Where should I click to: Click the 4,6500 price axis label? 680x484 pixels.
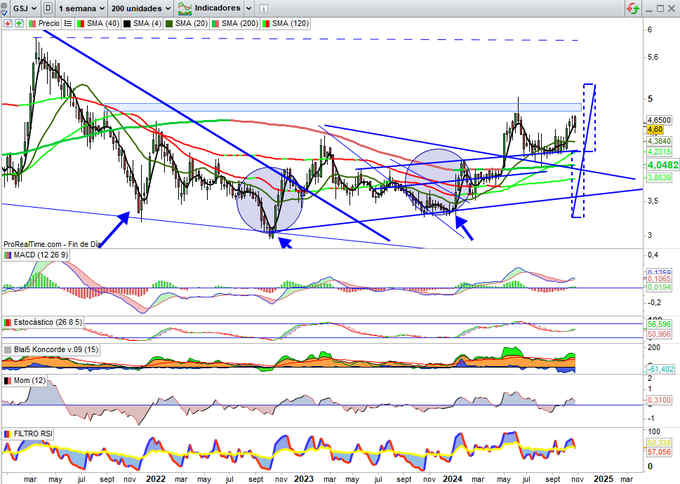click(x=659, y=120)
